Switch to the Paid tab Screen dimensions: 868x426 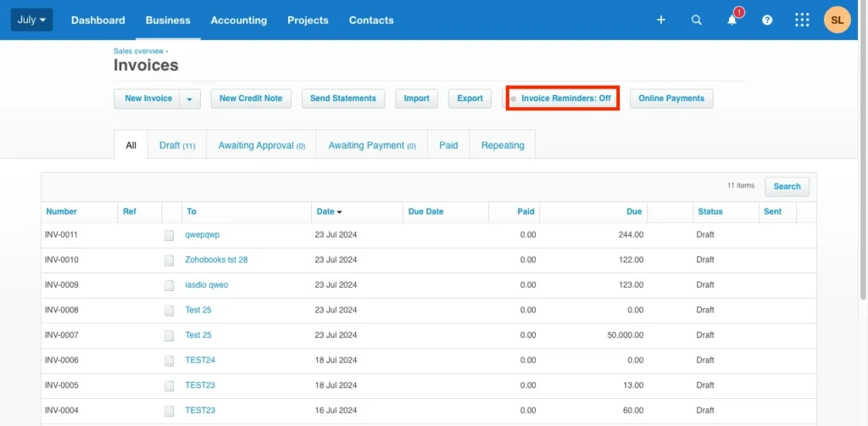coord(448,145)
